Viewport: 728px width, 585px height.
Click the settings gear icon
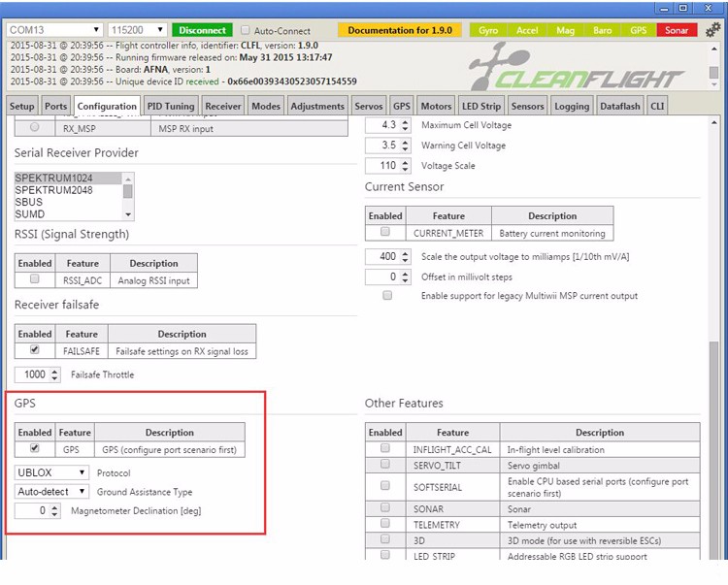point(713,30)
